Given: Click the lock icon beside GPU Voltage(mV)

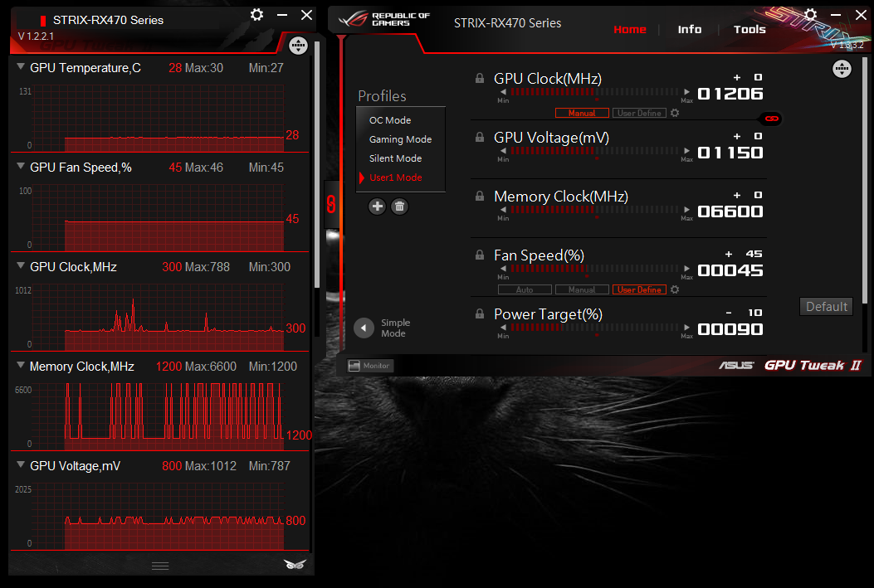Looking at the screenshot, I should coord(480,137).
